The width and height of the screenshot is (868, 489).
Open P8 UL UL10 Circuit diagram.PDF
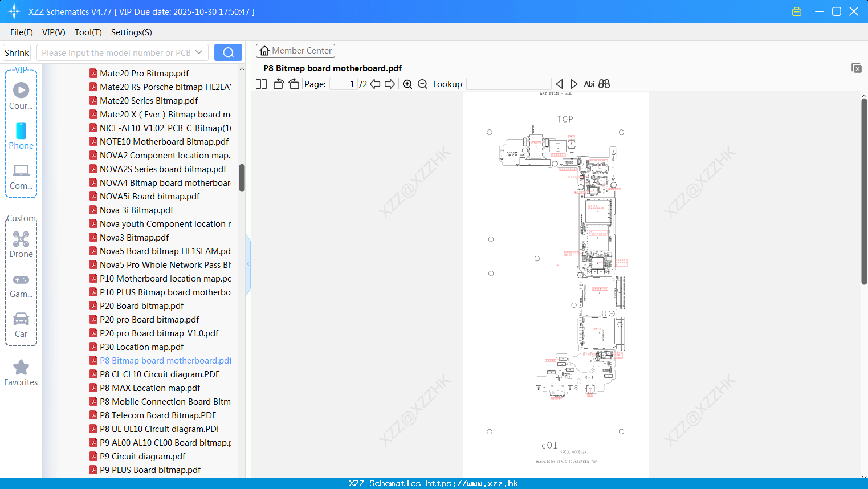pyautogui.click(x=160, y=429)
